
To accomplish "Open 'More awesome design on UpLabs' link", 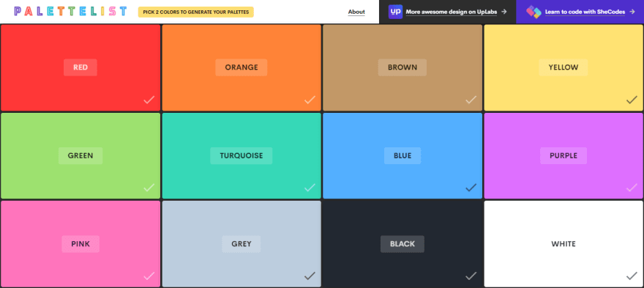I will [x=452, y=12].
